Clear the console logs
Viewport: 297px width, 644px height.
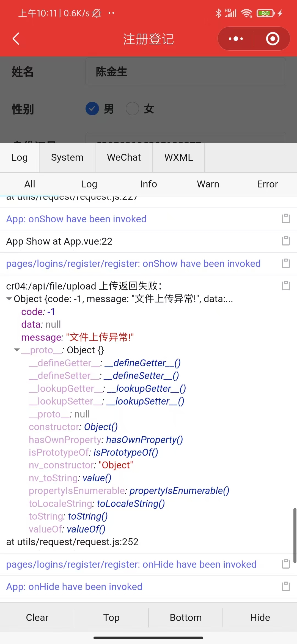point(37,617)
